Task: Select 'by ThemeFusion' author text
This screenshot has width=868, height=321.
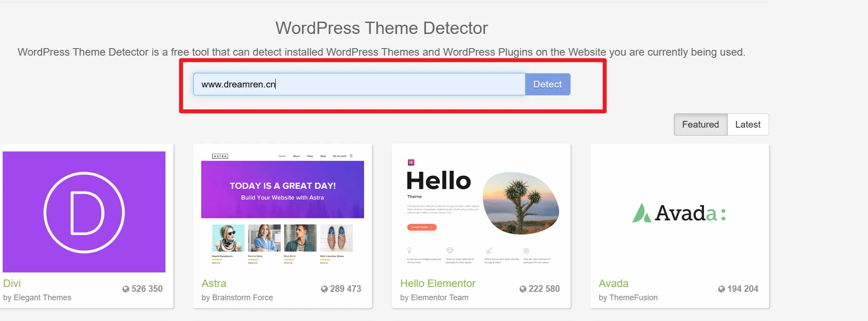Action: coord(628,298)
